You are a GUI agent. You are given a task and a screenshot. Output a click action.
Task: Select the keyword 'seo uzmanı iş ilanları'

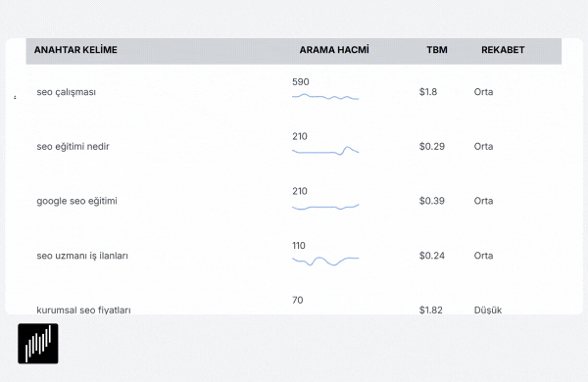click(82, 256)
